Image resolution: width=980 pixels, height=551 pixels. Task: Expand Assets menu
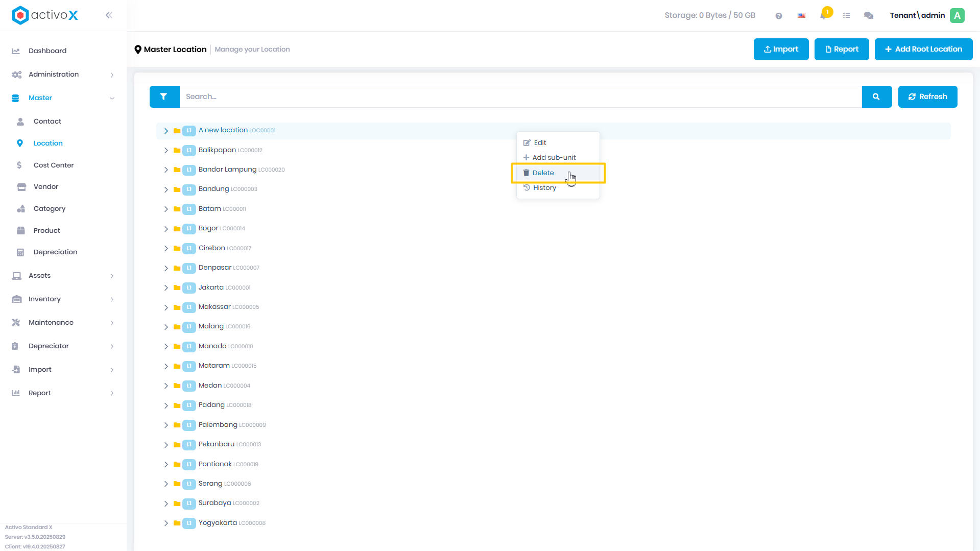coord(63,276)
